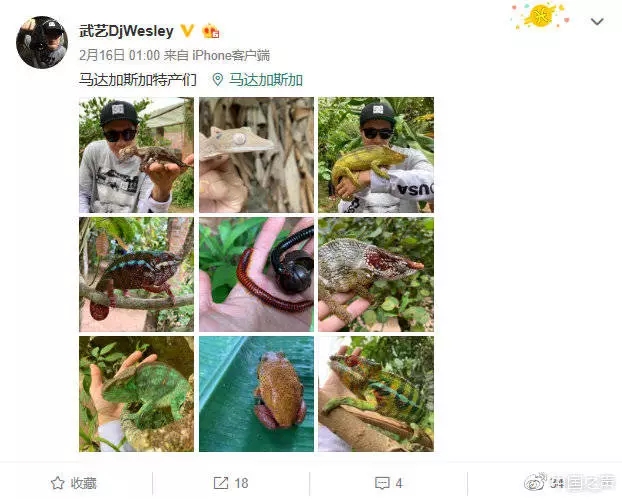Screen dimensions: 622x499
Task: Open the millipedes in hand photo
Action: point(256,274)
